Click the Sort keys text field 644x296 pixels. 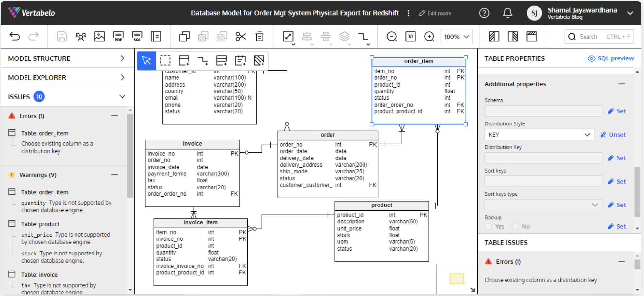point(543,181)
